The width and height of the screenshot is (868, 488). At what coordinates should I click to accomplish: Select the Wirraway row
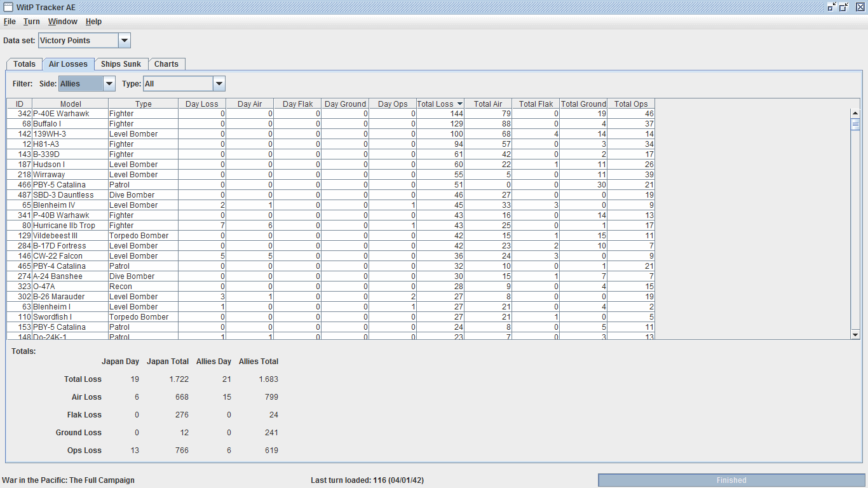(330, 175)
